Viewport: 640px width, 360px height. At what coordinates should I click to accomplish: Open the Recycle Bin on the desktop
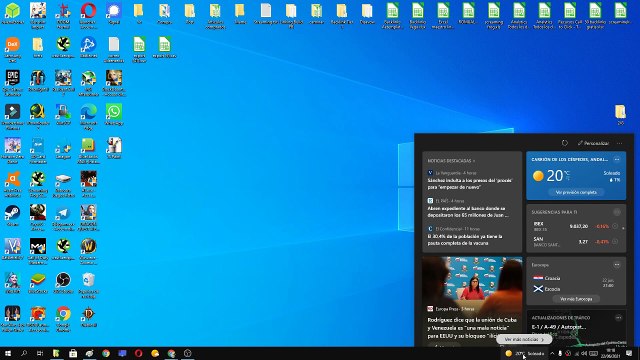[x=89, y=285]
